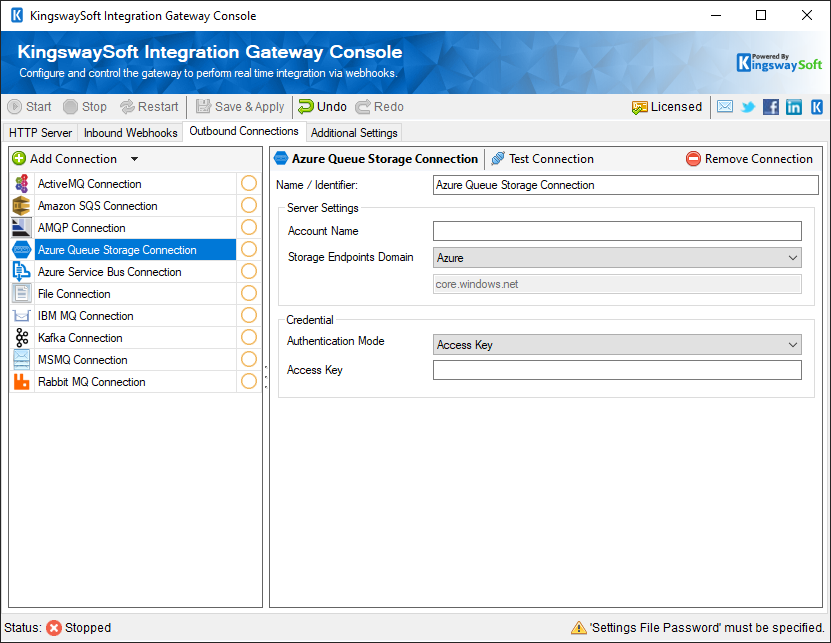831x643 pixels.
Task: Select File Connection in the list
Action: click(135, 294)
